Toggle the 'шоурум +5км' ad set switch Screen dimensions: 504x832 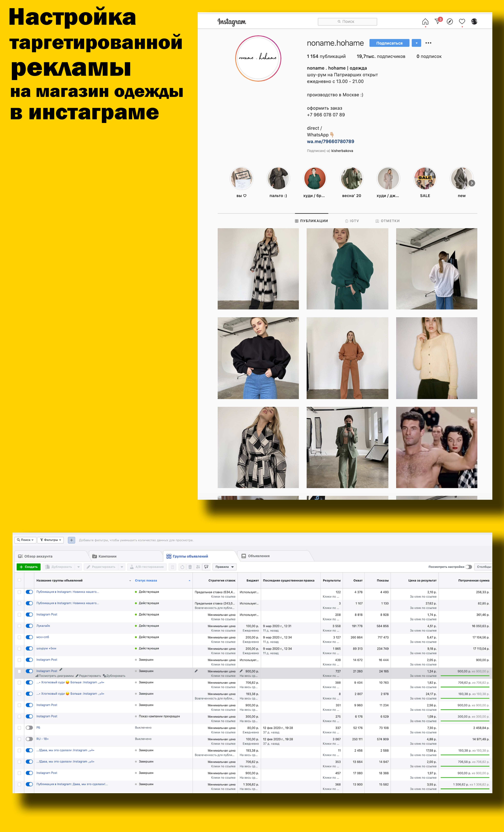(x=29, y=648)
